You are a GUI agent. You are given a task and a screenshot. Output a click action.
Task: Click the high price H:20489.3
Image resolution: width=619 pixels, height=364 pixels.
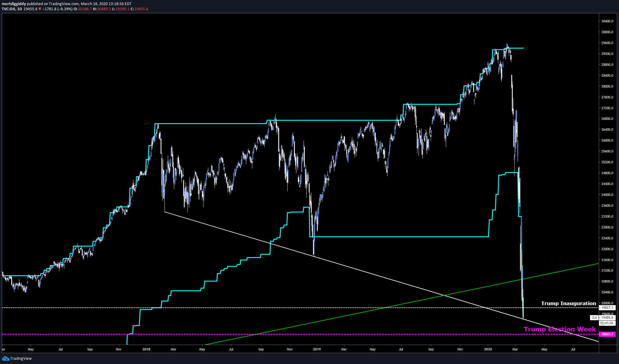pos(102,9)
